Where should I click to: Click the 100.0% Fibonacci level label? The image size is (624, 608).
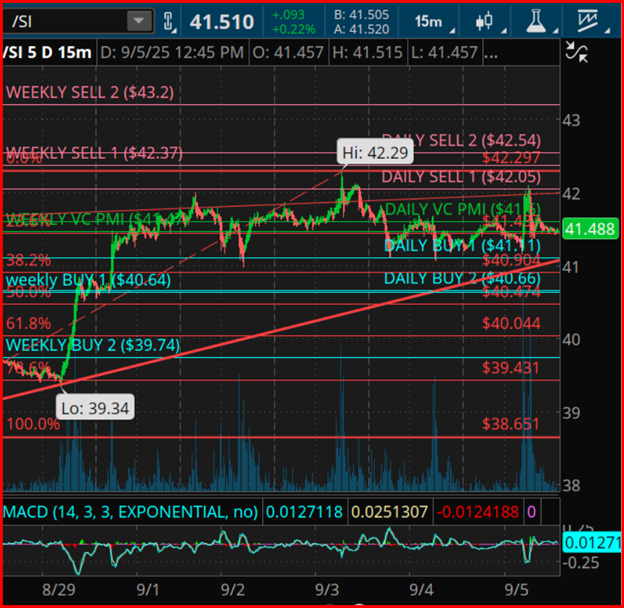click(33, 424)
